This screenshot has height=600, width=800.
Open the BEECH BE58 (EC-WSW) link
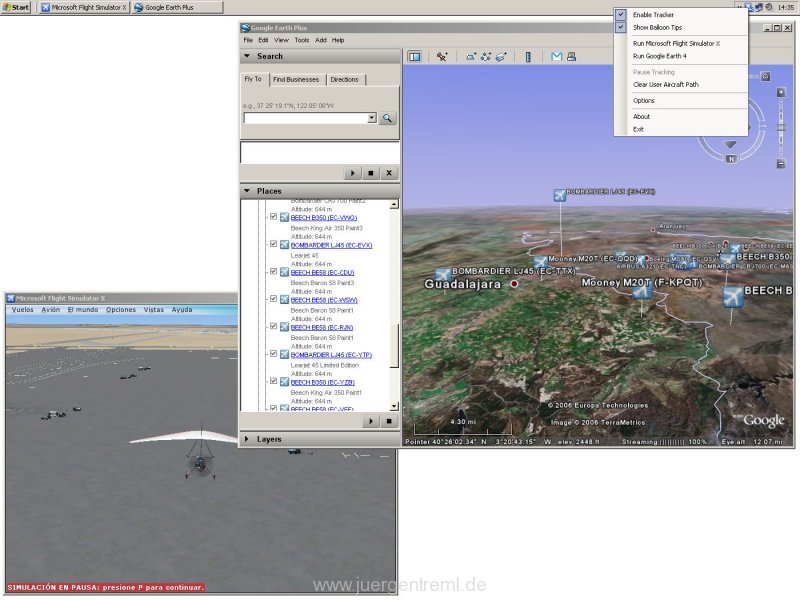click(324, 300)
